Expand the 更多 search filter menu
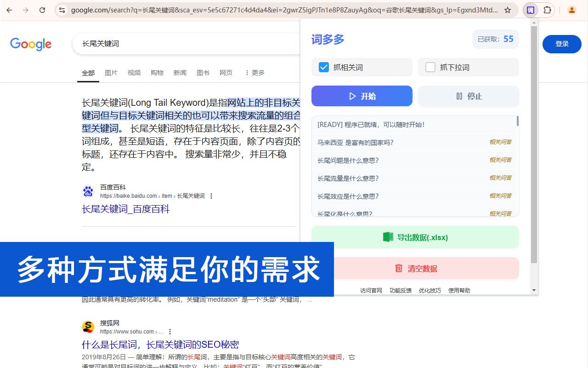Screen dimensions: 588x368 pyautogui.click(x=254, y=73)
